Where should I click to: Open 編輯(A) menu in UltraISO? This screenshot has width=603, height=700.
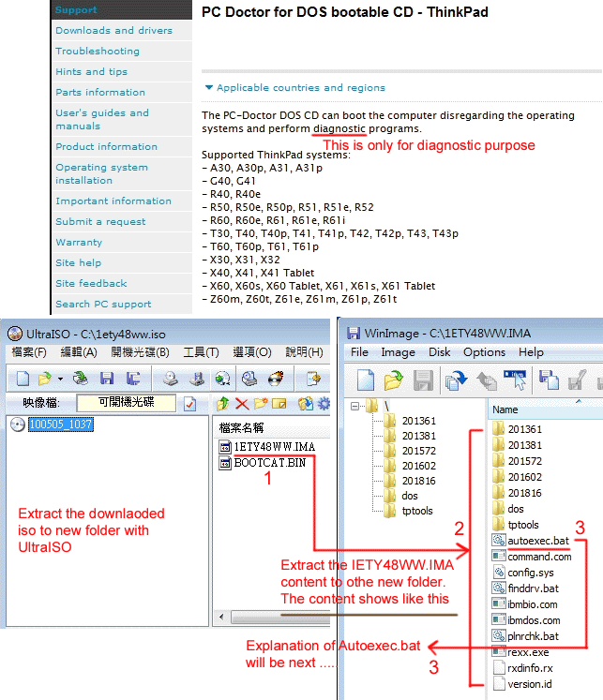[79, 352]
